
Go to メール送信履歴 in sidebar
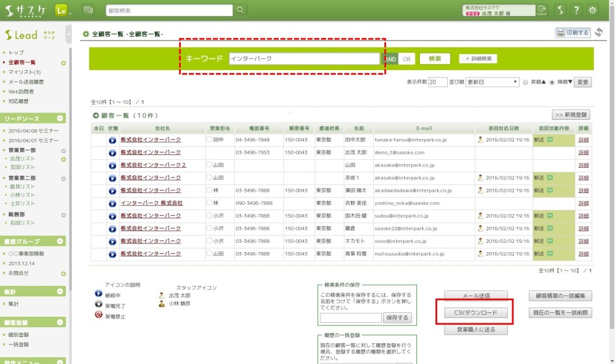[x=26, y=82]
